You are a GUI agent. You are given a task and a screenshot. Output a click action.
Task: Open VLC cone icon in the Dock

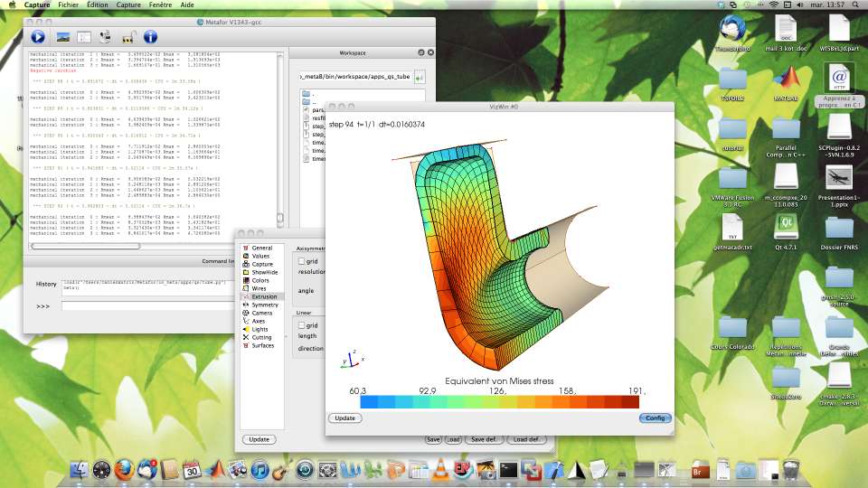pos(440,469)
